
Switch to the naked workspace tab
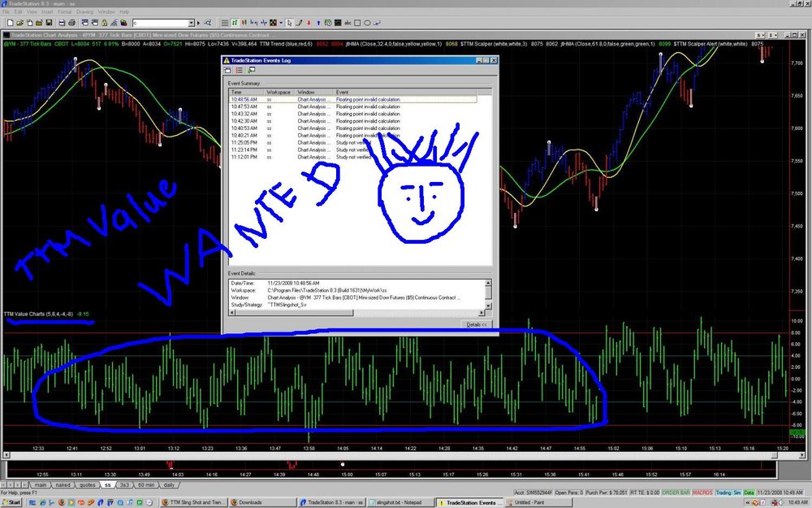[x=63, y=485]
